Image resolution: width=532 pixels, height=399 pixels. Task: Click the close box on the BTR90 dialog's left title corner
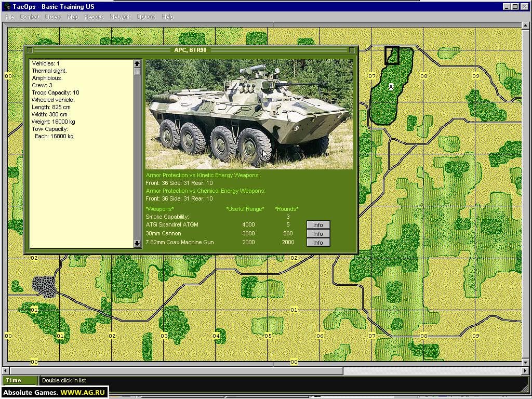pyautogui.click(x=30, y=50)
